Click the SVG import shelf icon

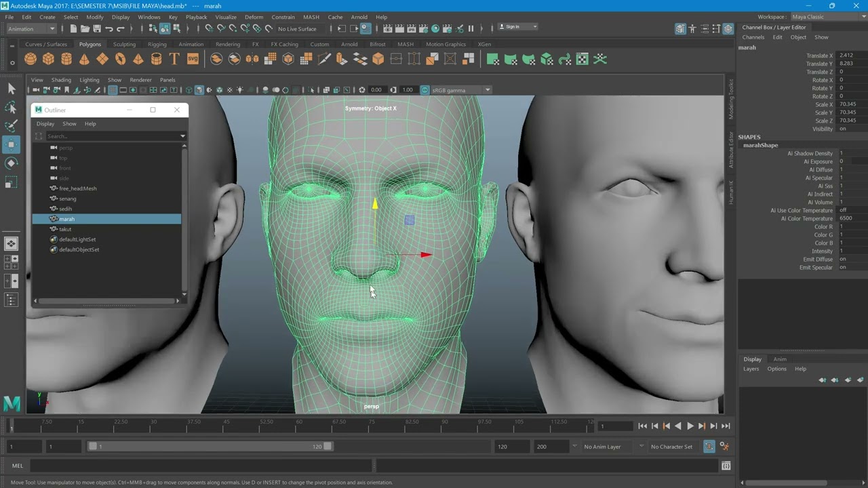[193, 59]
